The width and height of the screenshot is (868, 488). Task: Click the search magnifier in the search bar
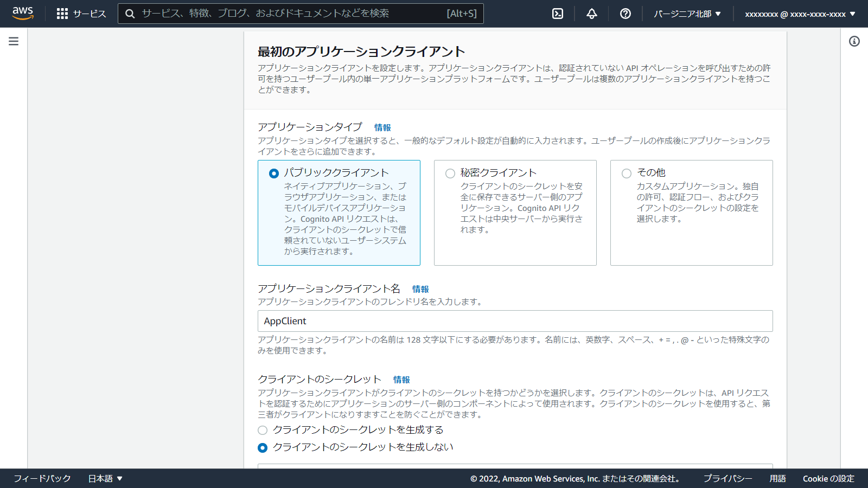(x=130, y=14)
